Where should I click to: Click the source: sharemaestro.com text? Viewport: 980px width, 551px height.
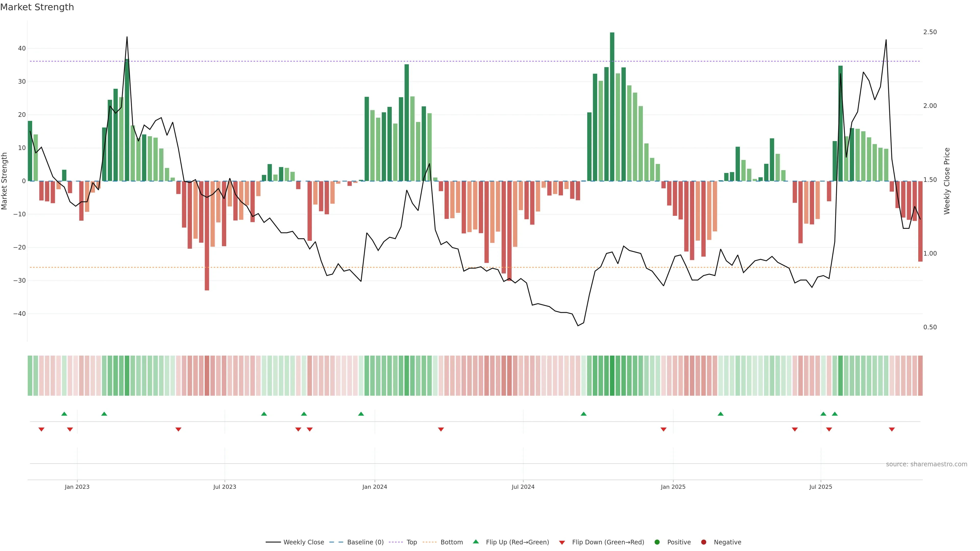click(x=926, y=464)
